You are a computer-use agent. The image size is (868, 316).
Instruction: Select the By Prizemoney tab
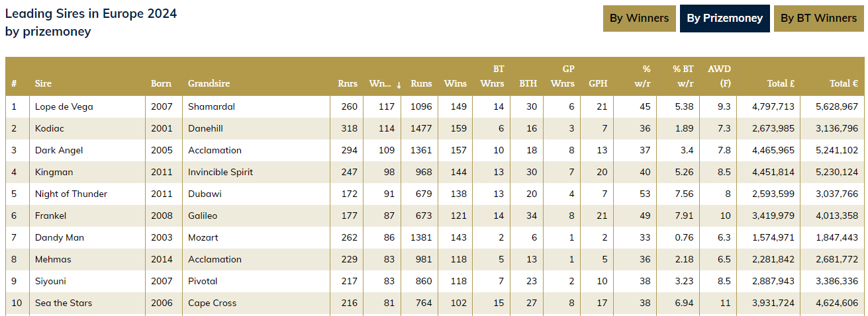(x=724, y=19)
